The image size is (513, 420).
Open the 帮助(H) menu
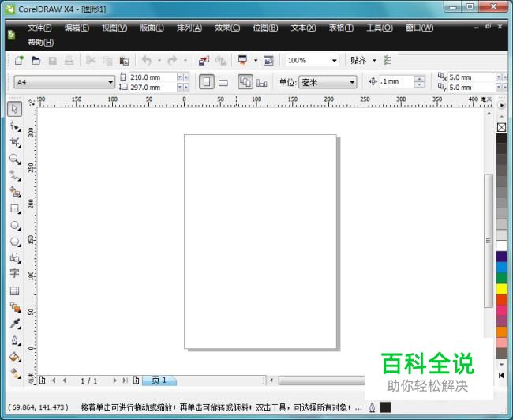pos(40,42)
